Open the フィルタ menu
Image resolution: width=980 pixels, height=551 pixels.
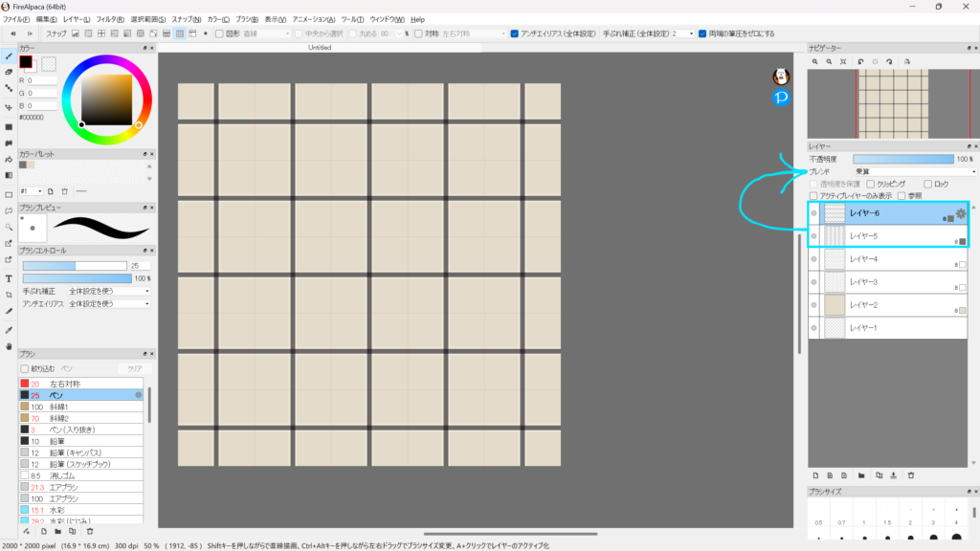point(109,19)
